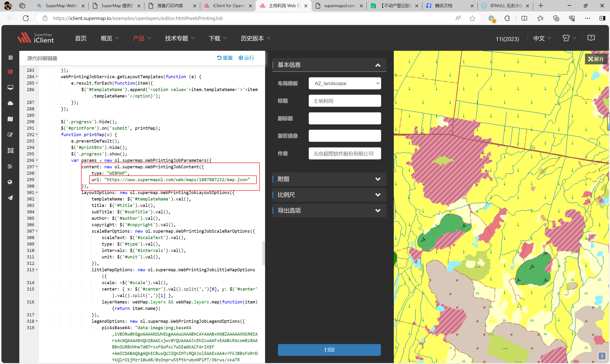This screenshot has width=610, height=364.
Task: Click the blue 打印 button
Action: (x=329, y=350)
